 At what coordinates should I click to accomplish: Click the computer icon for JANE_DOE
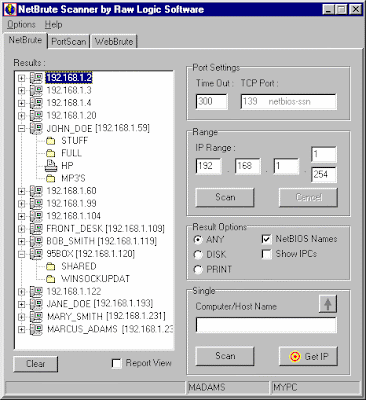tap(36, 304)
